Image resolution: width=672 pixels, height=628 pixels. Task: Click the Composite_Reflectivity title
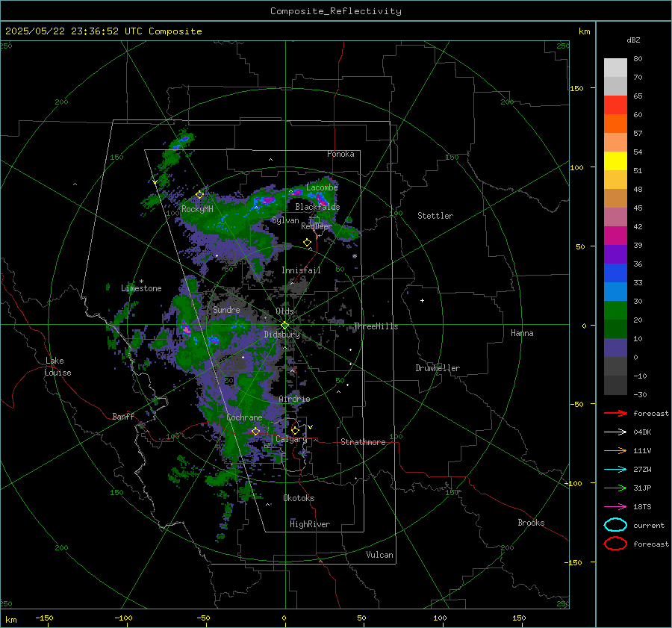tap(335, 11)
